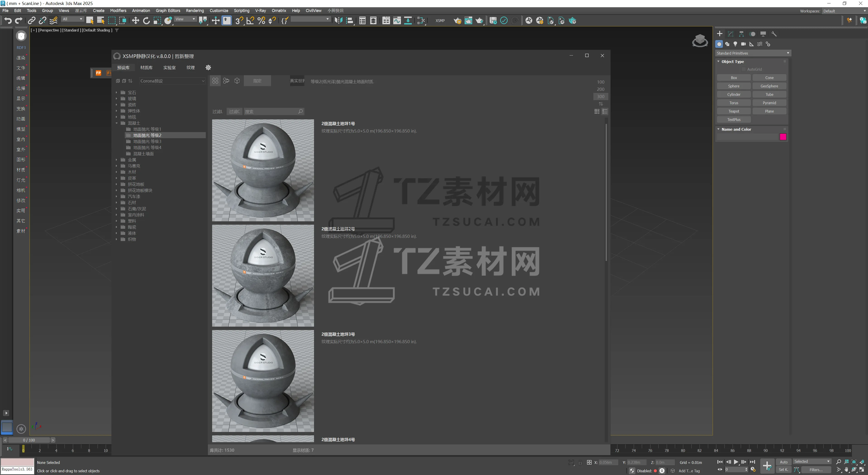
Task: Toggle Auto key mode button
Action: pos(783,462)
